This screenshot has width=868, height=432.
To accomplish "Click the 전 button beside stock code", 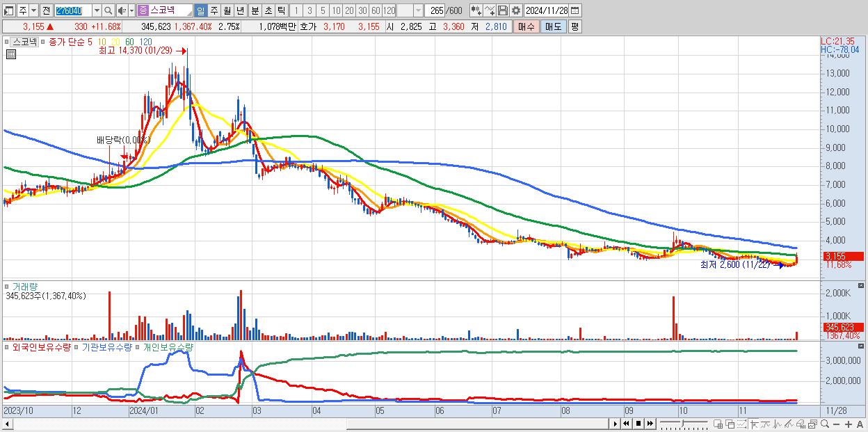I will point(47,10).
